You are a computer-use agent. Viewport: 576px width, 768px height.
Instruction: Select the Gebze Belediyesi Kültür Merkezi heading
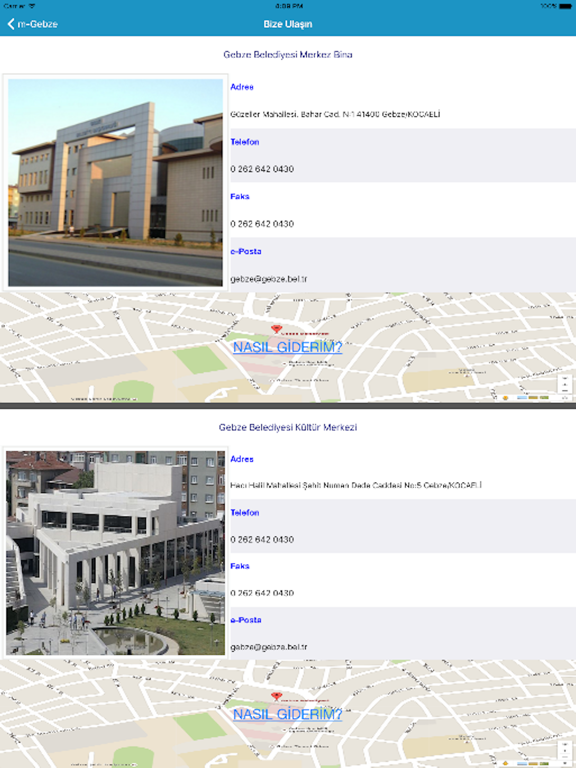(288, 427)
